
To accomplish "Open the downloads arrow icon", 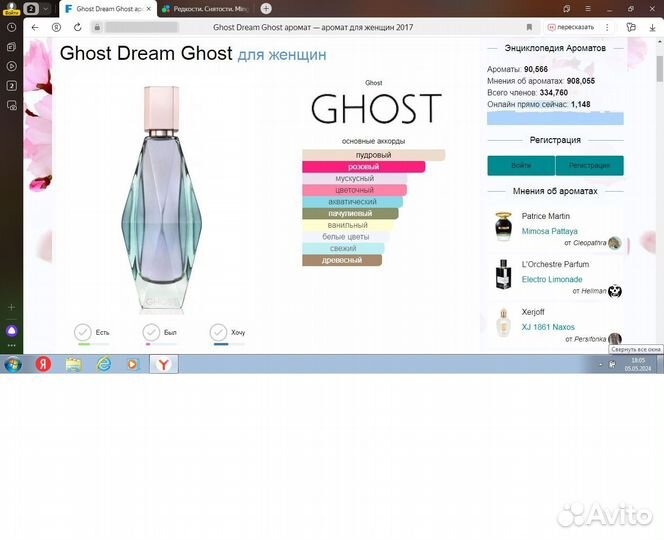I will tap(653, 28).
